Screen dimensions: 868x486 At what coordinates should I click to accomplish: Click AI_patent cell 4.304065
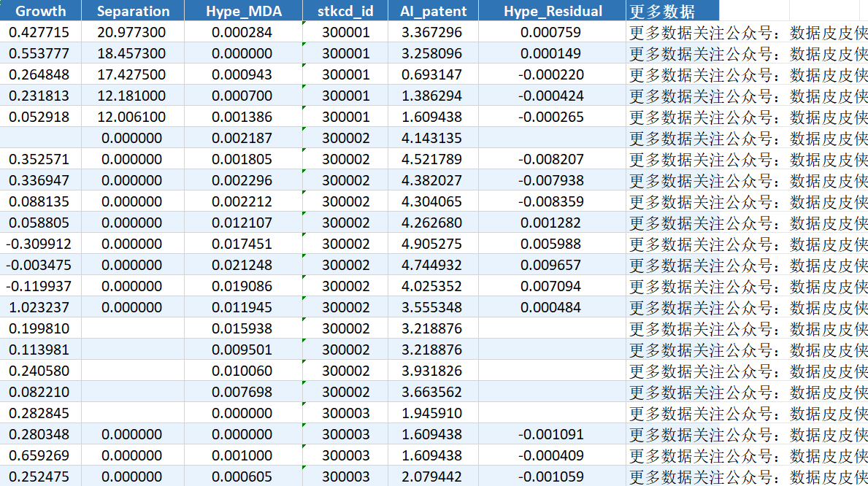(x=433, y=201)
